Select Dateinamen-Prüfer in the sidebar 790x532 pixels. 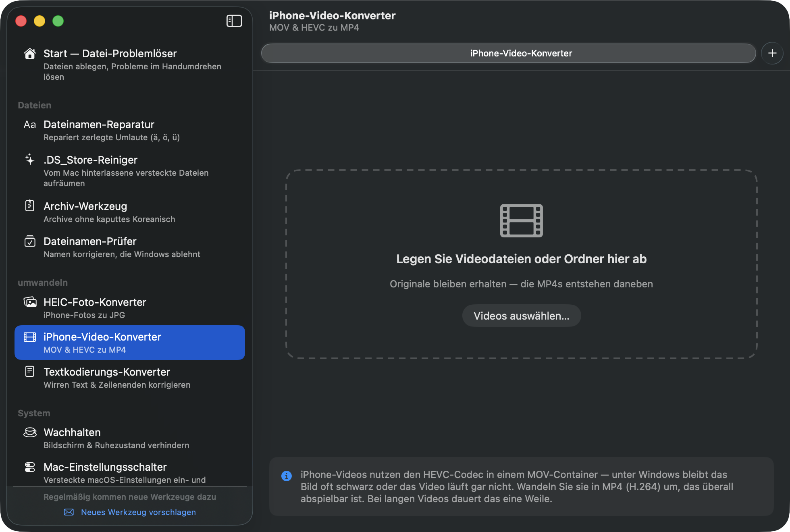(129, 247)
